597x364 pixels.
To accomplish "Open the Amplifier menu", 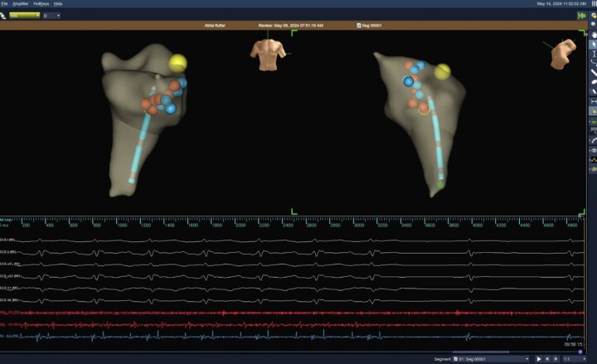I will click(x=21, y=4).
